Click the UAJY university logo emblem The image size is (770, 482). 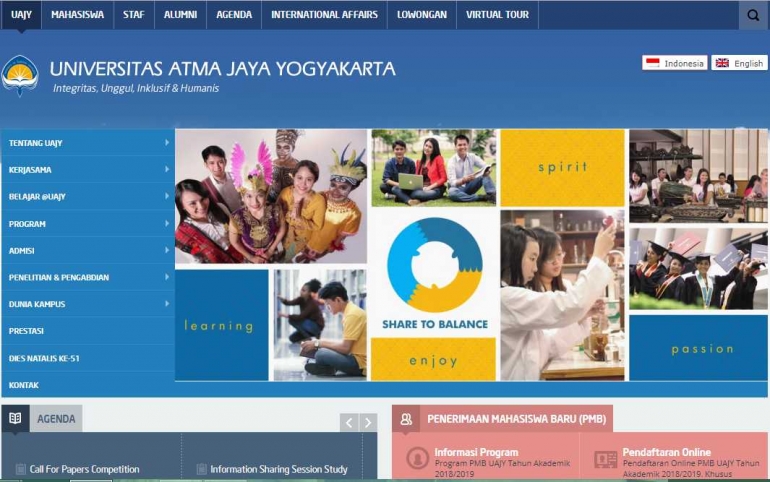pos(20,76)
